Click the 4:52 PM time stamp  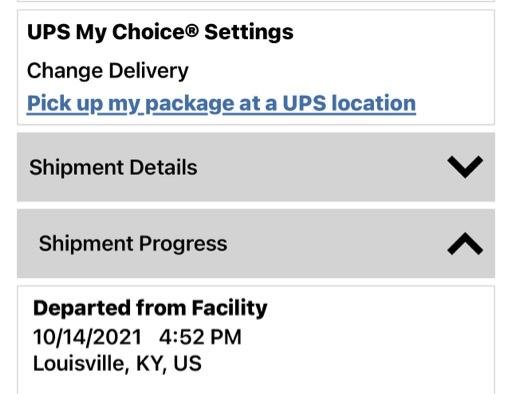[200, 337]
